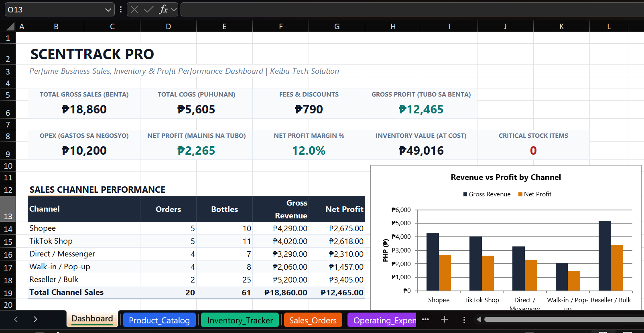
Task: Click the formula bar options dots
Action: 121,10
